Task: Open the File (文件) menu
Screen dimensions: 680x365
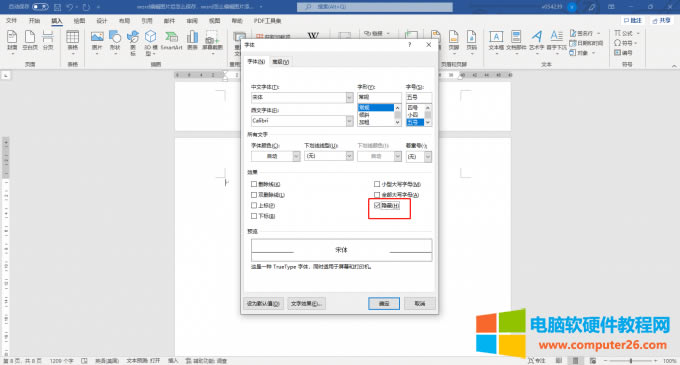Action: click(11, 21)
